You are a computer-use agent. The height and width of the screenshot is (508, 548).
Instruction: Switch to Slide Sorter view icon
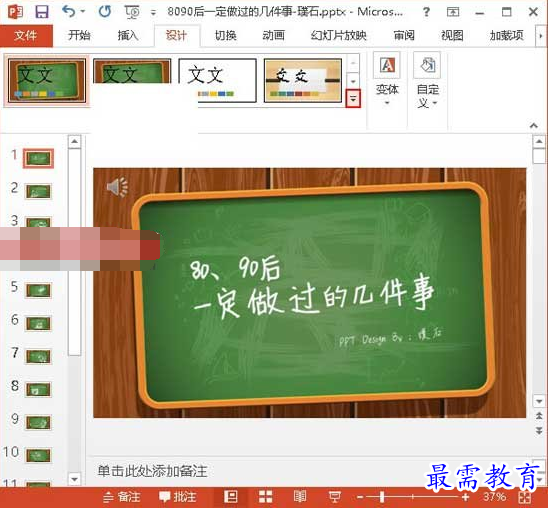coord(266,496)
